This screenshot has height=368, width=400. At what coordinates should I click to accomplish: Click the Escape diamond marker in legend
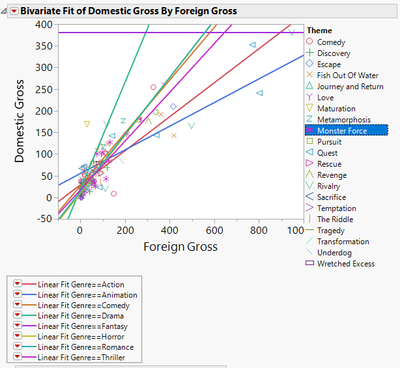click(x=310, y=63)
